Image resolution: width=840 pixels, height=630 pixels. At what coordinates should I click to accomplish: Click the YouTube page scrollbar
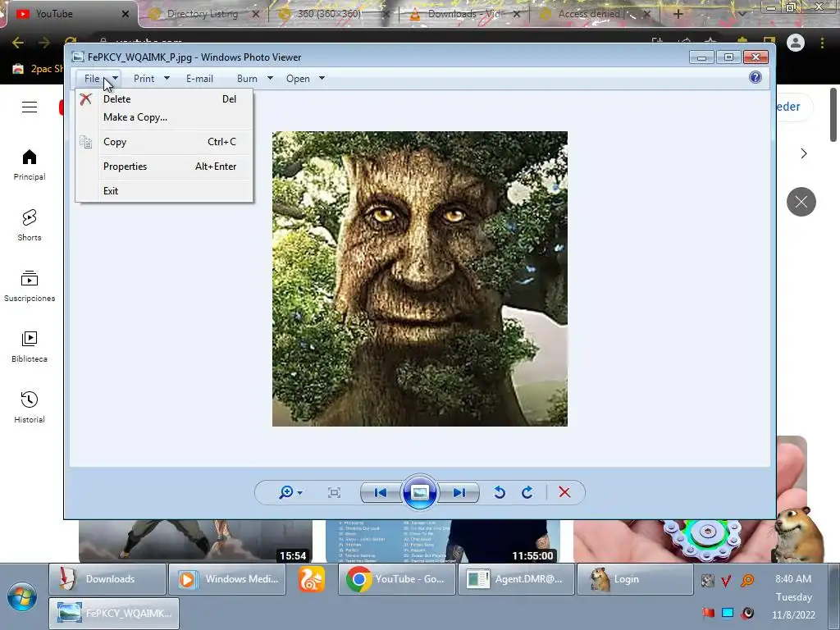(833, 115)
